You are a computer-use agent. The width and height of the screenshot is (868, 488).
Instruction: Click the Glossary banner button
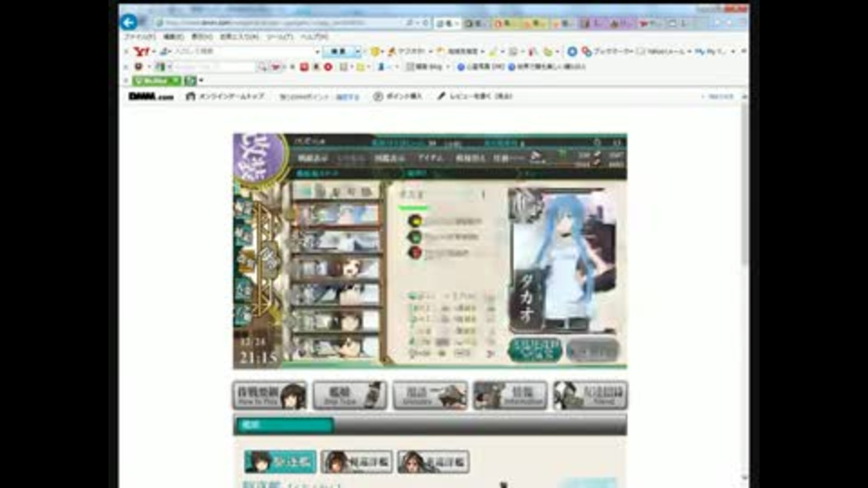point(430,395)
